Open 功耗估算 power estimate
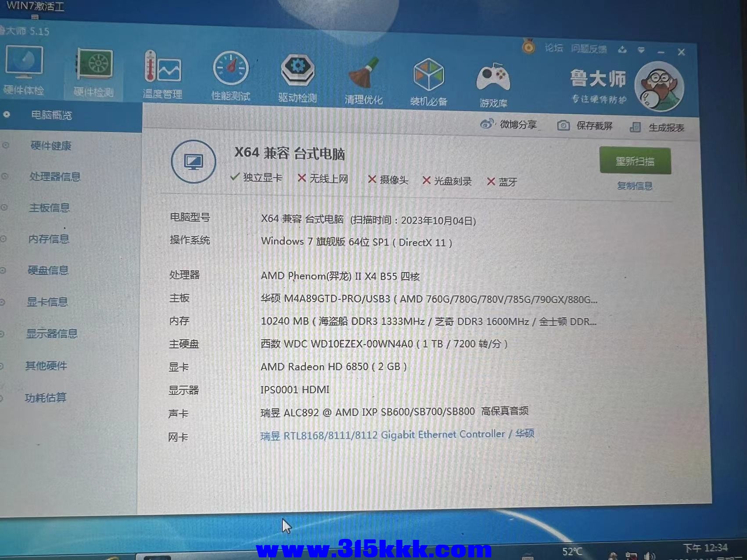747x560 pixels. (x=46, y=398)
